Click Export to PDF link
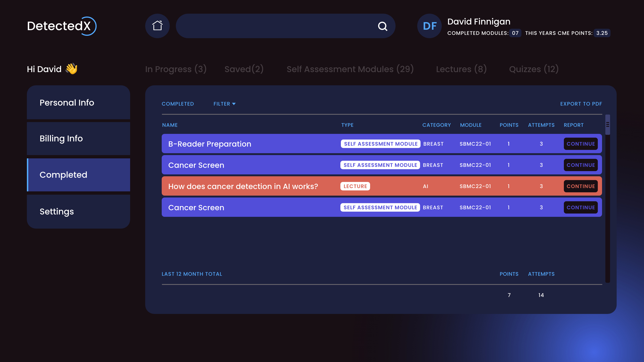This screenshot has height=362, width=644. tap(581, 104)
